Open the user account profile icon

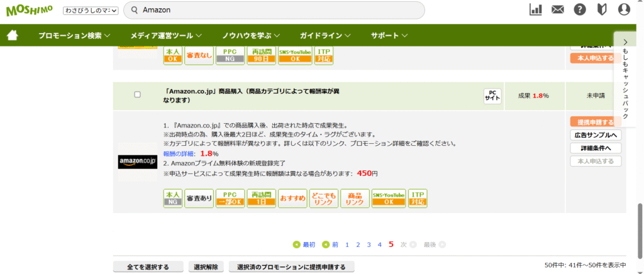click(x=624, y=10)
